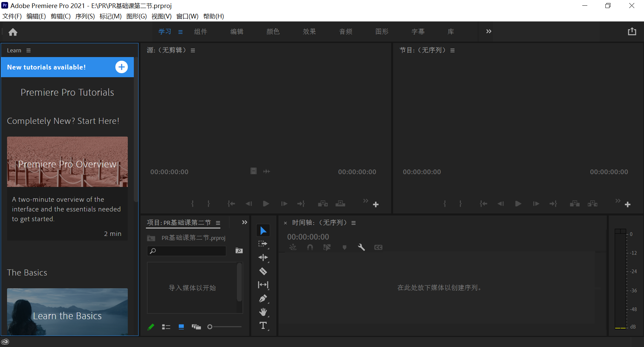The width and height of the screenshot is (644, 347).
Task: Open the Learn the Basics tutorial thumbnail
Action: 67,311
